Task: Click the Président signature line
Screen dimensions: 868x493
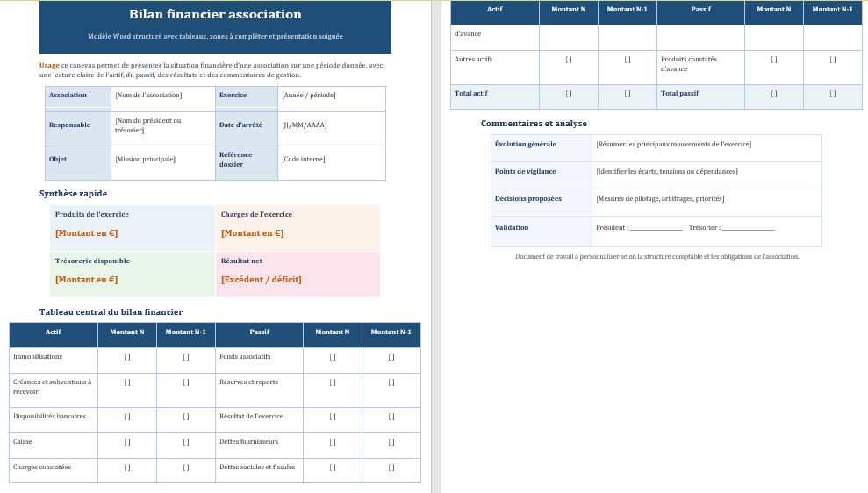Action: [x=656, y=228]
